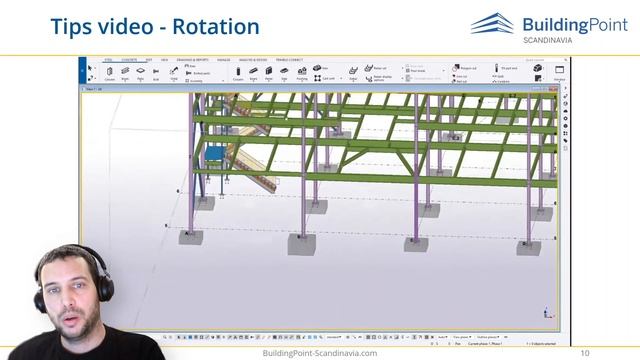Click the Part cut command
The height and width of the screenshot is (360, 640).
(460, 81)
